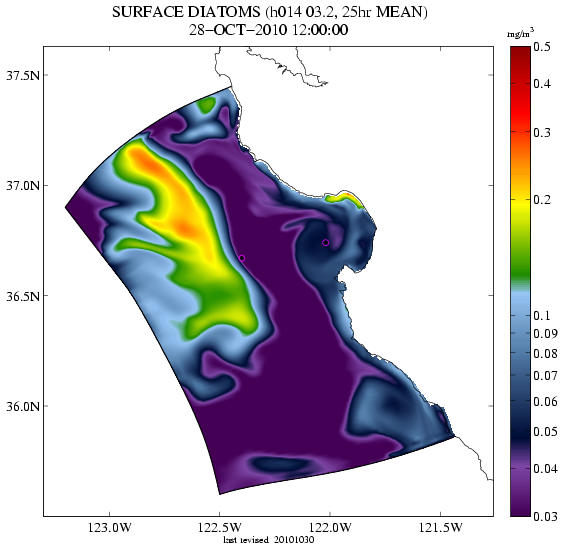Click the 37.5N latitude axis label
This screenshot has width=564, height=549.
click(23, 76)
